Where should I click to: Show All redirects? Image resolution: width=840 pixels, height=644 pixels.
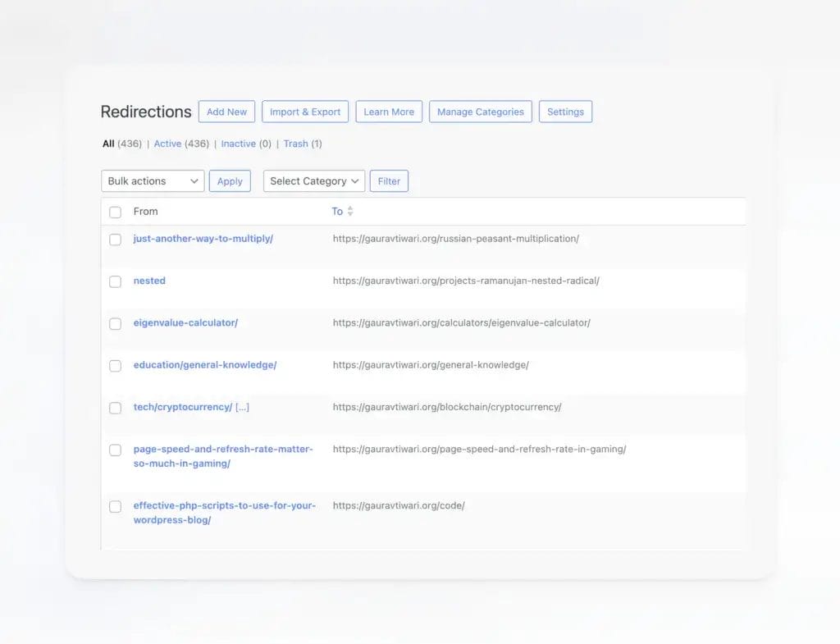(107, 143)
